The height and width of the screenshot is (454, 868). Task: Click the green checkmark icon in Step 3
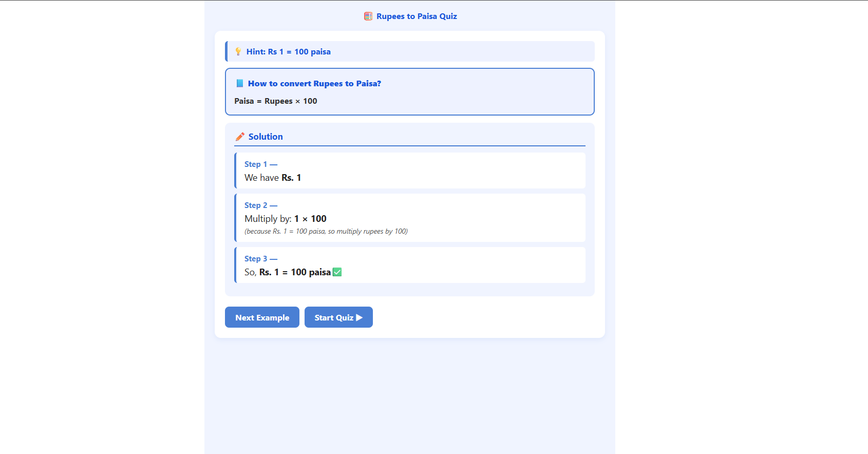coord(337,272)
